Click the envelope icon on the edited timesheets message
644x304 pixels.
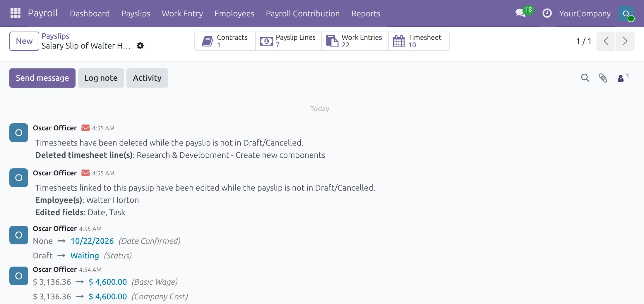[x=85, y=173]
